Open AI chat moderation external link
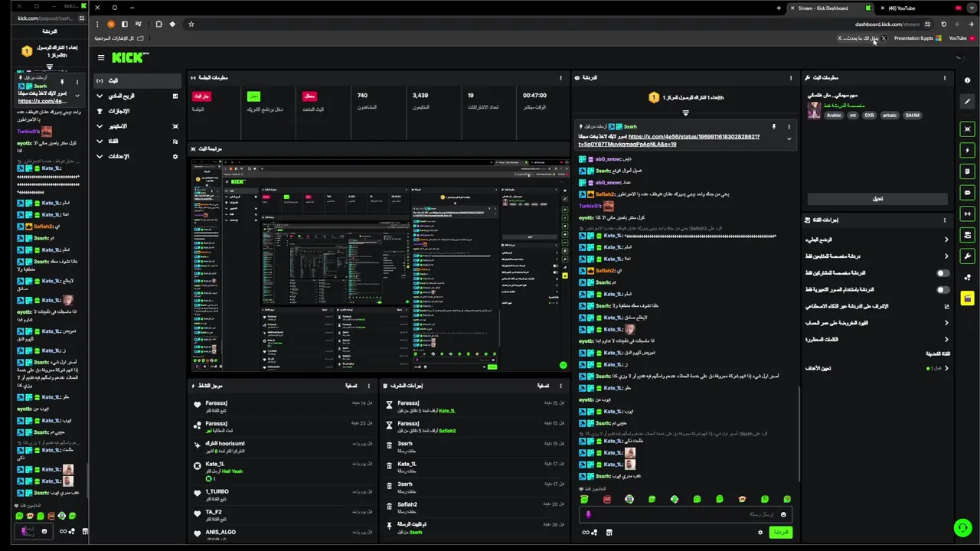This screenshot has width=980, height=551. (946, 306)
